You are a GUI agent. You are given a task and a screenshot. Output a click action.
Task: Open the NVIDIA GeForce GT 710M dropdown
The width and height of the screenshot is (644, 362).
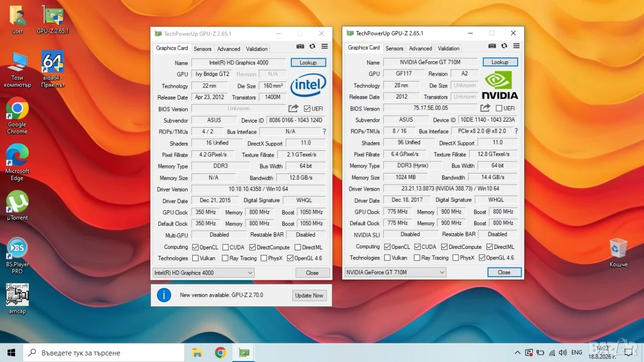pos(395,273)
